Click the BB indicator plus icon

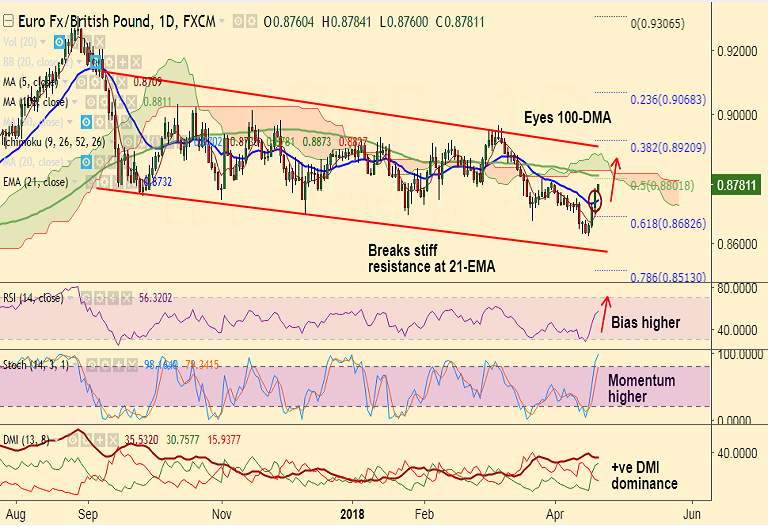(x=122, y=62)
